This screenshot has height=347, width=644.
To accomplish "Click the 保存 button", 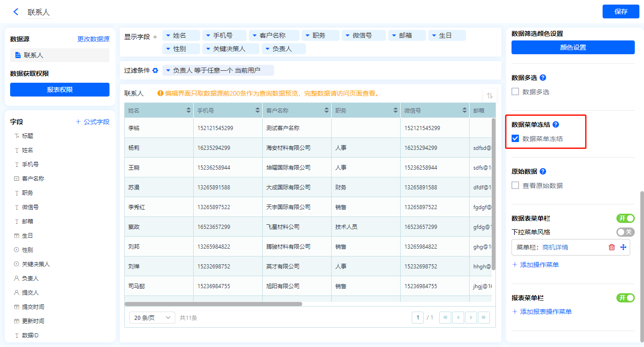I will point(621,11).
